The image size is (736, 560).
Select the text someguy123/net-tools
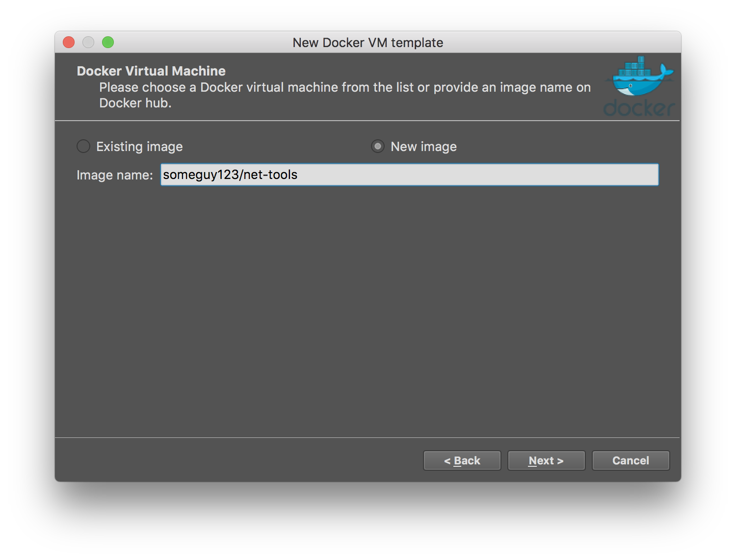[230, 174]
